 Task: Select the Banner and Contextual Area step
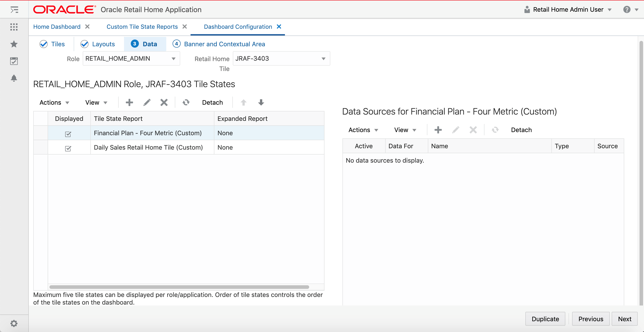tap(224, 44)
